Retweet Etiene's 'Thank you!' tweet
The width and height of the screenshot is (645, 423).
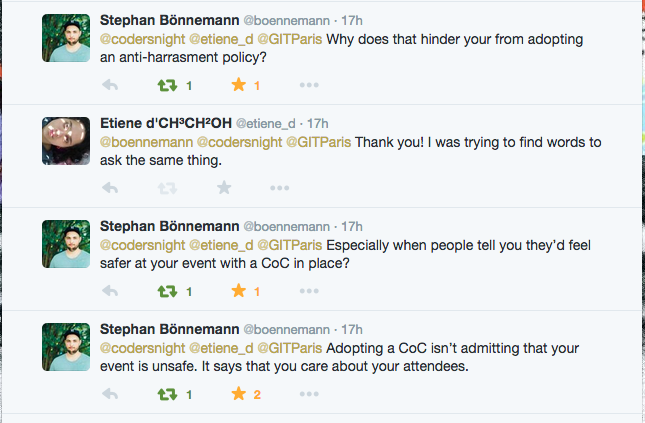167,188
